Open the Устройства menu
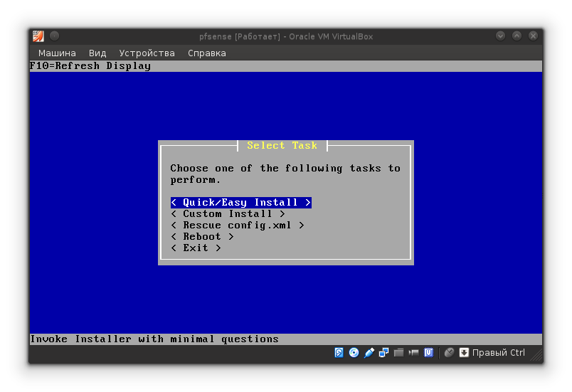This screenshot has width=572, height=392. coord(147,53)
